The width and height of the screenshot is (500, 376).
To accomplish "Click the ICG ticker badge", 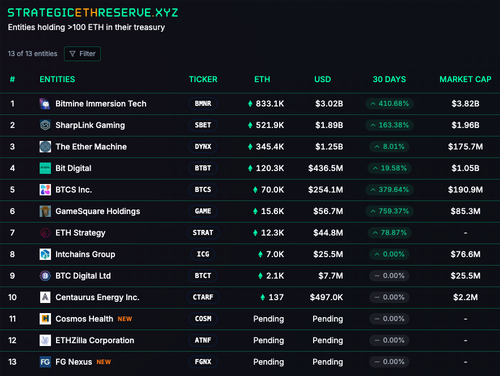I will coord(203,254).
